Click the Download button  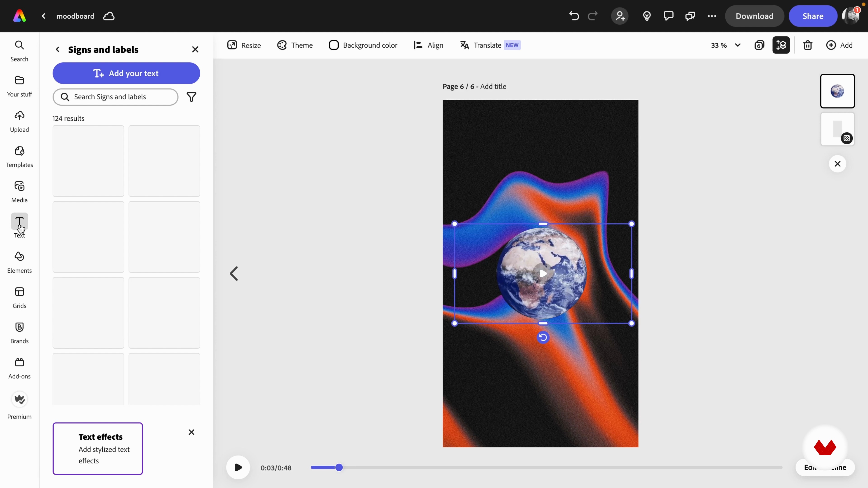click(754, 16)
